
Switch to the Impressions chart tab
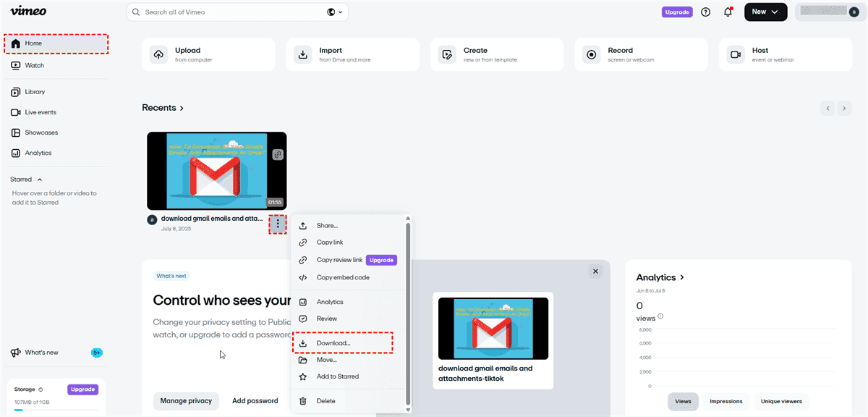click(726, 401)
